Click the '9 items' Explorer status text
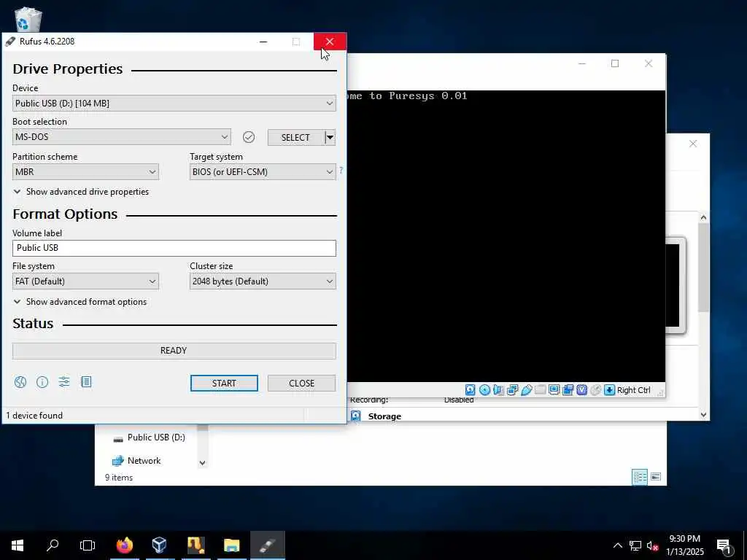Screen dimensions: 747x560 [119, 478]
